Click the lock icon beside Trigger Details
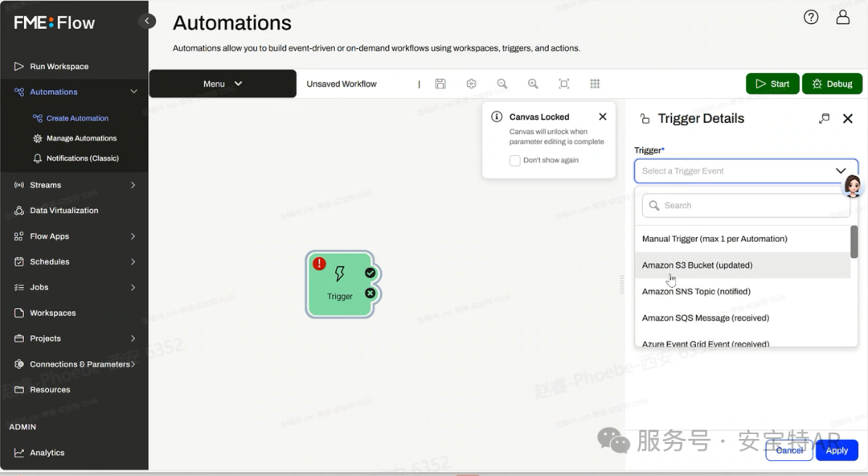 pyautogui.click(x=645, y=118)
